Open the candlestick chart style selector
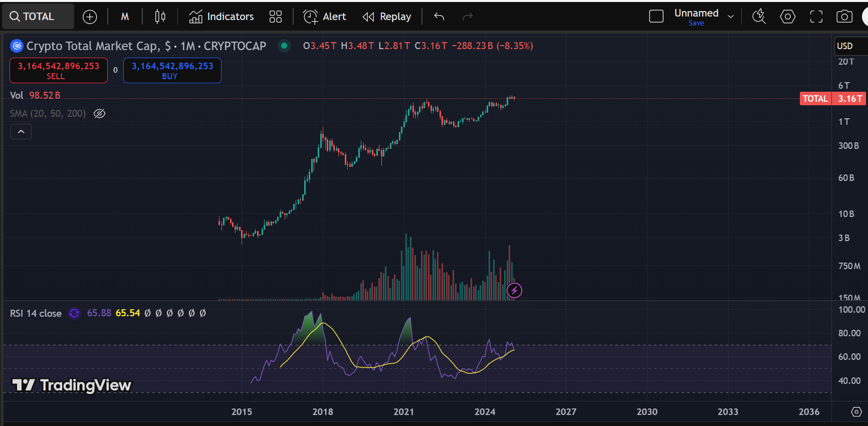Image resolution: width=868 pixels, height=426 pixels. point(160,17)
